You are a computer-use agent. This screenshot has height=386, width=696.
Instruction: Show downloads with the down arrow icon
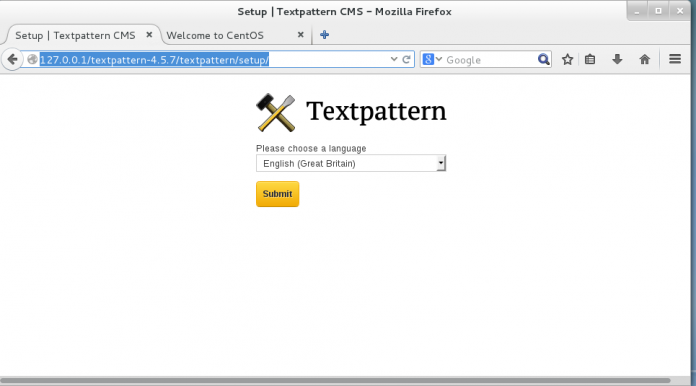coord(617,59)
